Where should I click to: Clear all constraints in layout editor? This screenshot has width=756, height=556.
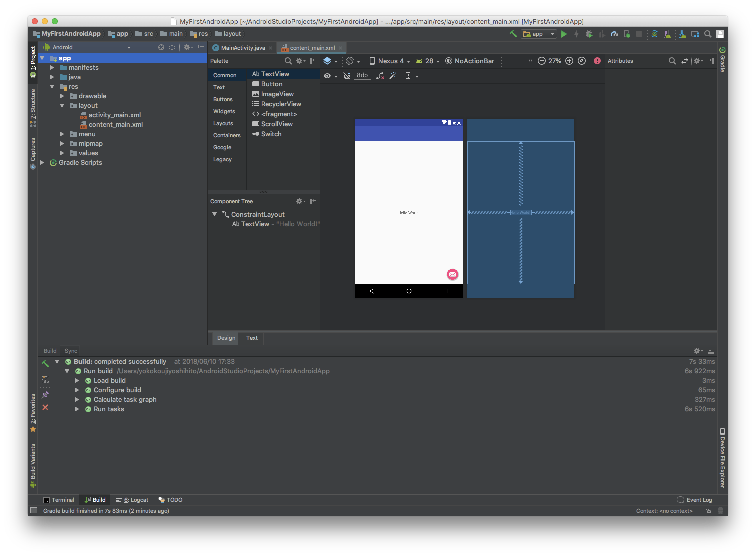(x=380, y=76)
